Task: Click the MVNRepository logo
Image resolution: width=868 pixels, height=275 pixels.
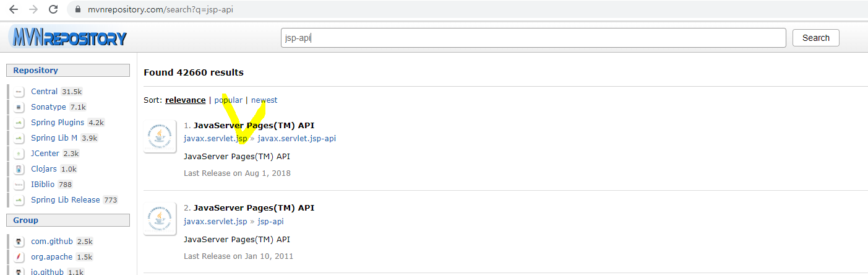Action: pos(68,38)
